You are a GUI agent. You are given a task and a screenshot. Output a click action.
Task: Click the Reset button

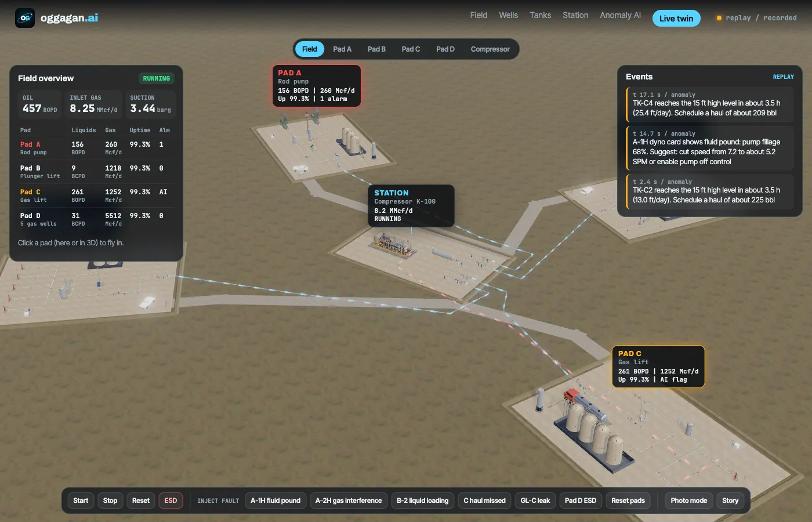(x=141, y=501)
